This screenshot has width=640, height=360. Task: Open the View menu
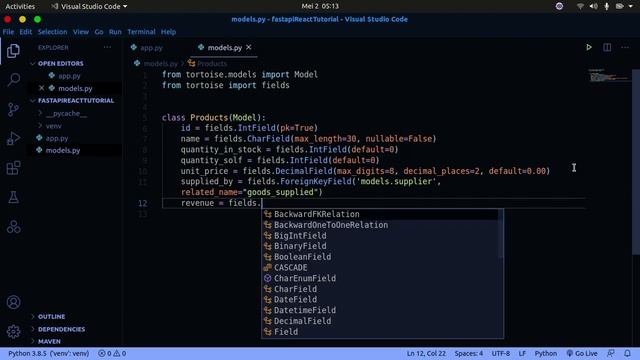point(81,32)
